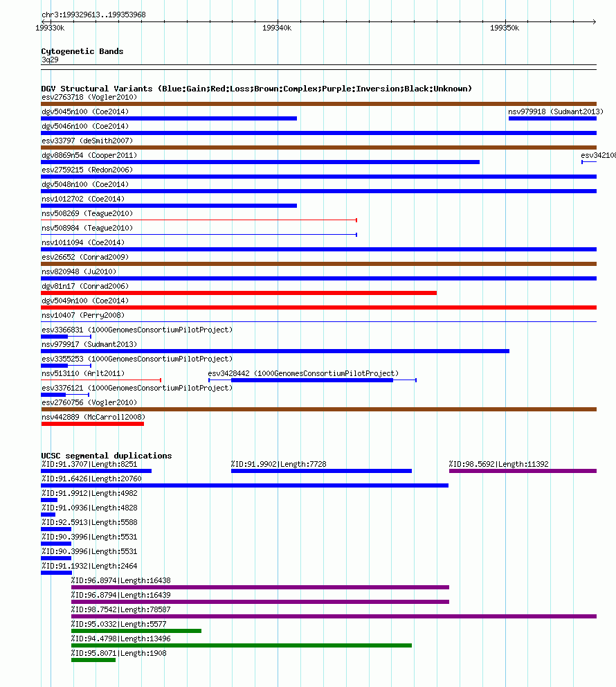Click nsv979917 (Sudmant2013) label
The width and height of the screenshot is (616, 687).
pos(89,344)
